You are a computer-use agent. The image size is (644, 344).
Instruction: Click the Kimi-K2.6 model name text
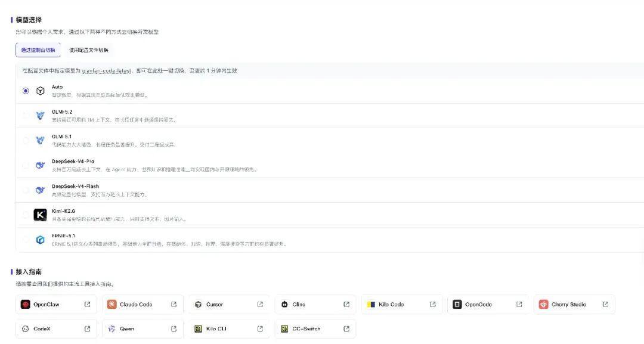(63, 211)
